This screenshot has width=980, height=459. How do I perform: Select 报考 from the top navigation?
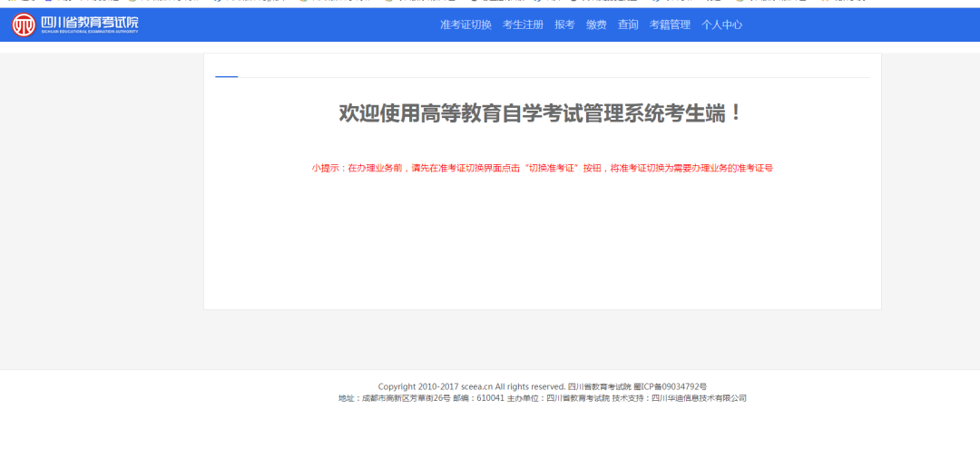click(x=564, y=24)
